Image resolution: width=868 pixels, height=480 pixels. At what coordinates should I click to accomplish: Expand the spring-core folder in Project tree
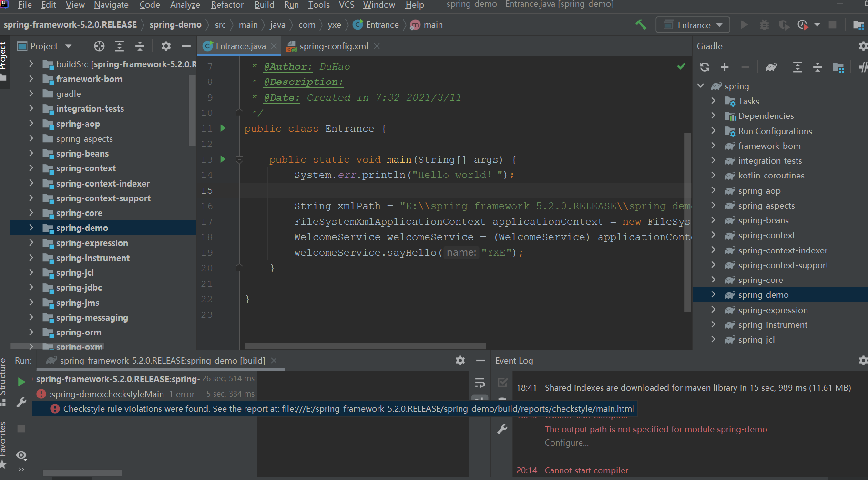click(31, 213)
